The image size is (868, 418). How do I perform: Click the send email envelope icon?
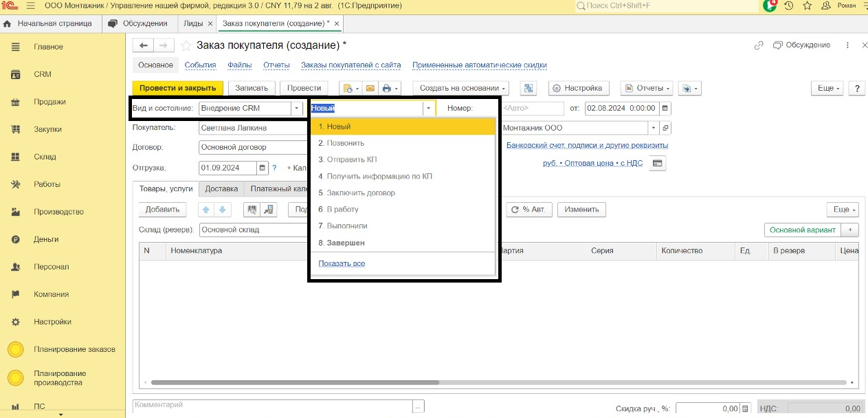pyautogui.click(x=370, y=89)
